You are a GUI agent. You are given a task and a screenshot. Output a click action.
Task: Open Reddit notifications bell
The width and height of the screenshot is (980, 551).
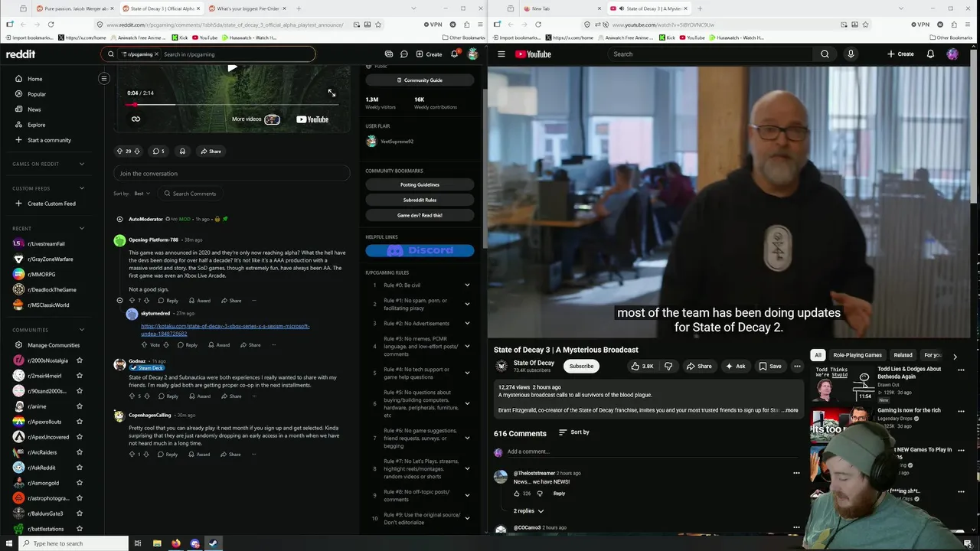coord(454,54)
